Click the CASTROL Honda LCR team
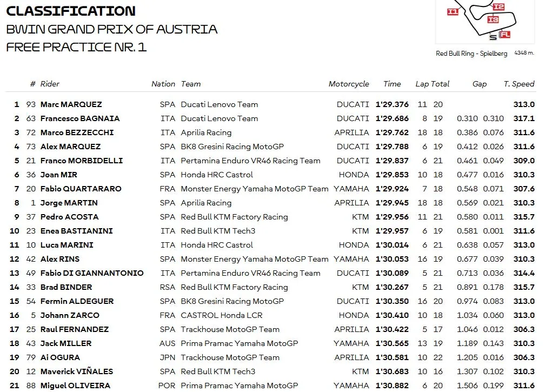The height and width of the screenshot is (392, 545). click(222, 315)
